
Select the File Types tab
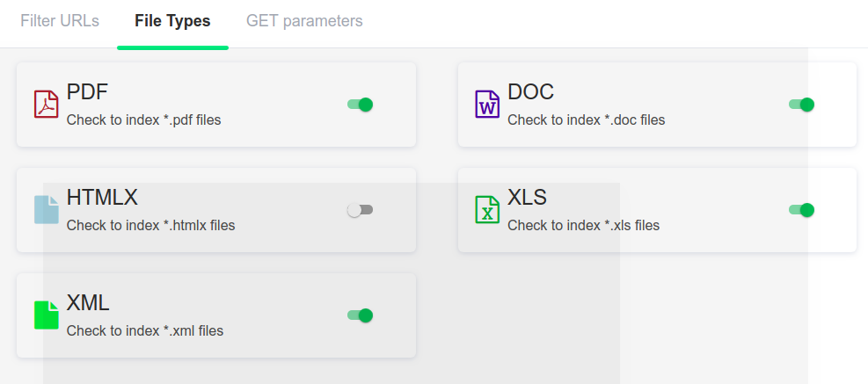(x=172, y=21)
